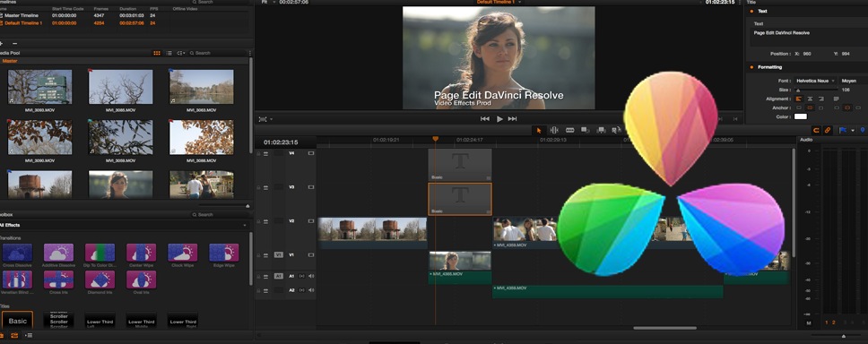This screenshot has width=868, height=344.
Task: Click the Overwrite clip icon
Action: coord(601,131)
